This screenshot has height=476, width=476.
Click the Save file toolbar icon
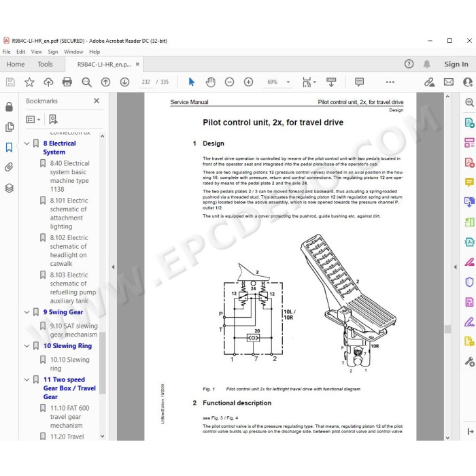[10, 82]
